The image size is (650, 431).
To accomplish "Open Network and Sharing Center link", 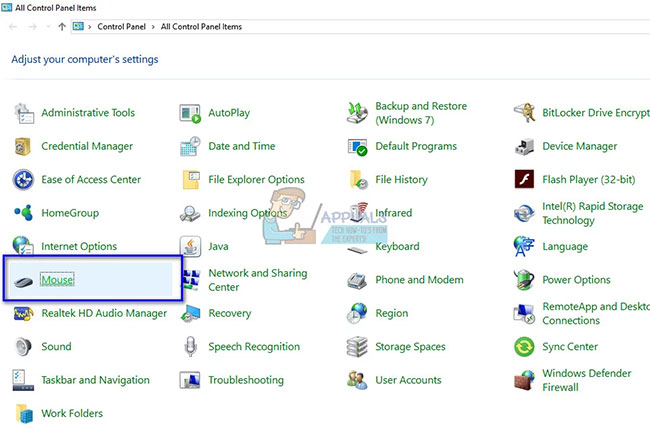I will (258, 280).
